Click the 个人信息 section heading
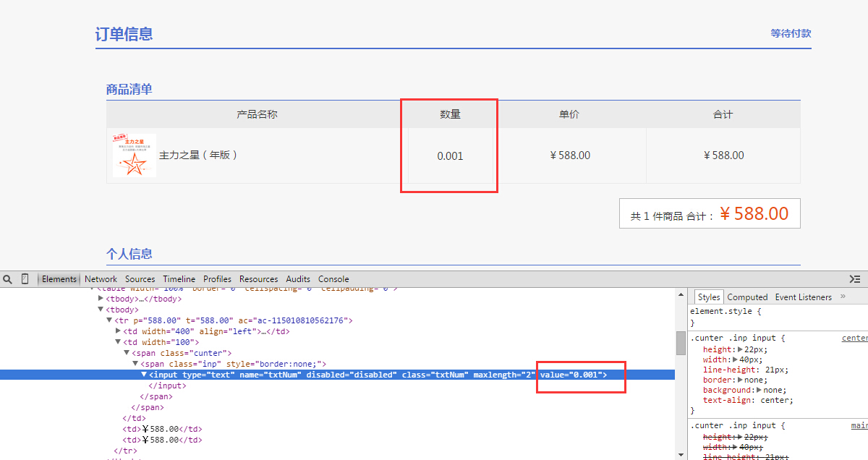Viewport: 868px width, 460px height. [x=129, y=254]
